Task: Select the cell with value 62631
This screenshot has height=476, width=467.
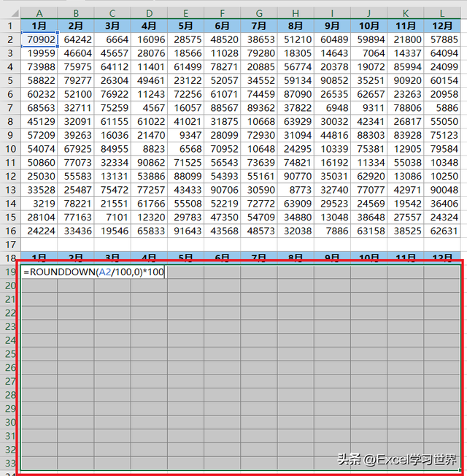Action: pyautogui.click(x=442, y=231)
